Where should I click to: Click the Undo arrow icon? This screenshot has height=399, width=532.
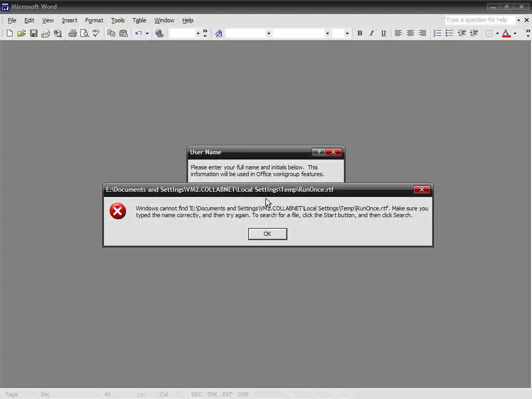click(x=138, y=33)
